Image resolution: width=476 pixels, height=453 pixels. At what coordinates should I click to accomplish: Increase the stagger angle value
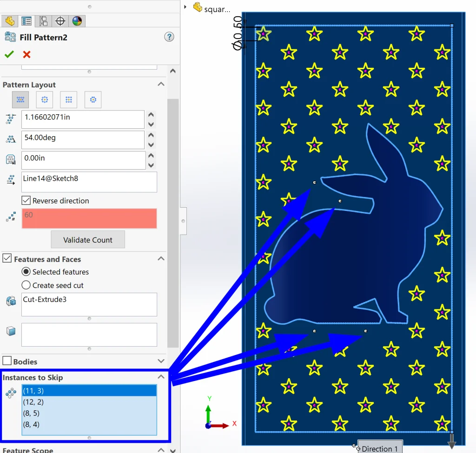click(151, 135)
